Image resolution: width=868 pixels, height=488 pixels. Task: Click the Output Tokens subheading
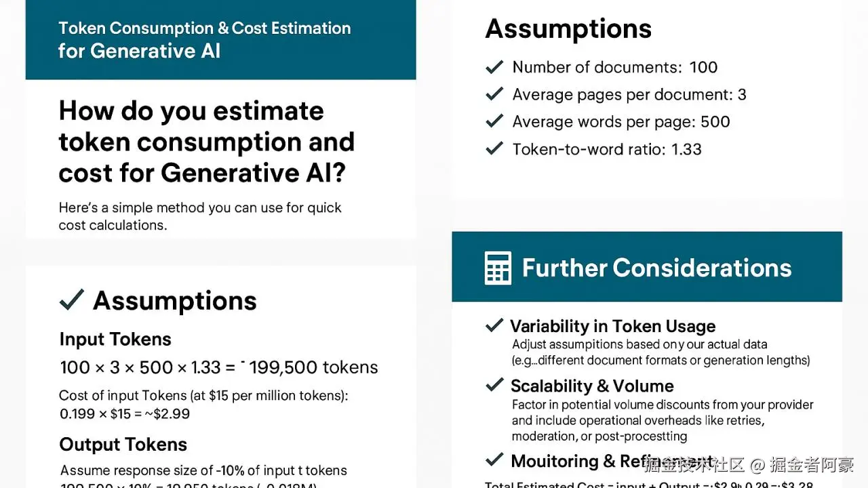click(123, 445)
